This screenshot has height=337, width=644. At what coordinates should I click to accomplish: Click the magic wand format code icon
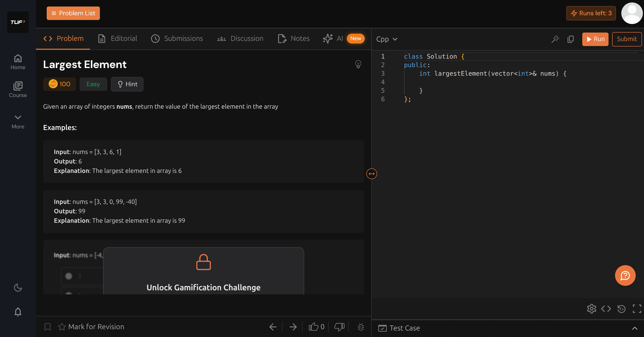point(555,39)
